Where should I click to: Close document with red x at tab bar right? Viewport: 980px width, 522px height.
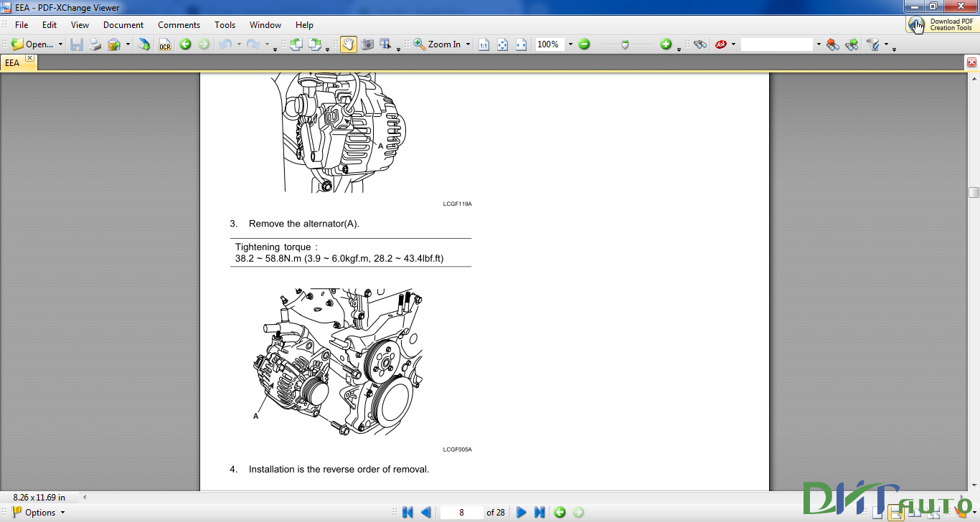tap(971, 62)
